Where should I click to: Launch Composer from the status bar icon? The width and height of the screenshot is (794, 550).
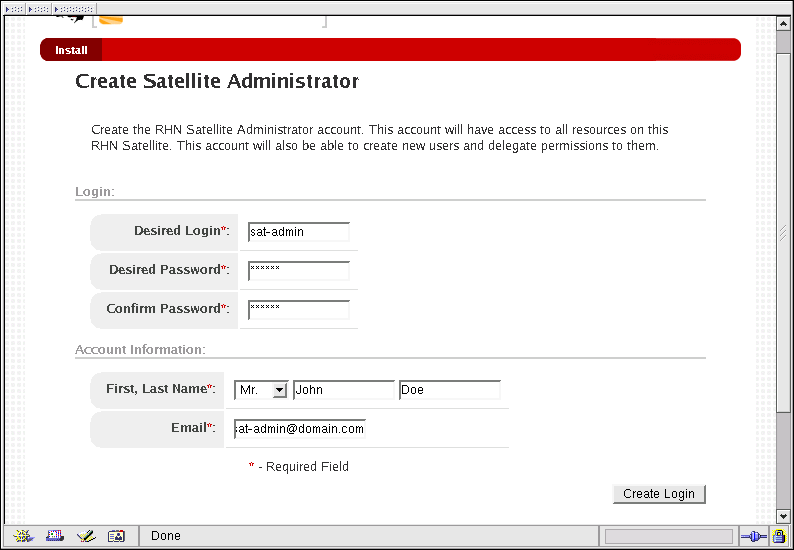(86, 536)
